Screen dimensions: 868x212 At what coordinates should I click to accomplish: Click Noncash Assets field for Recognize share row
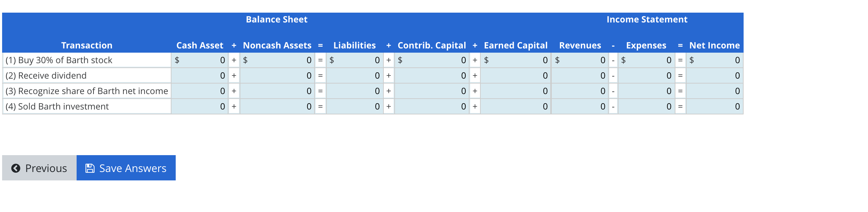click(278, 91)
